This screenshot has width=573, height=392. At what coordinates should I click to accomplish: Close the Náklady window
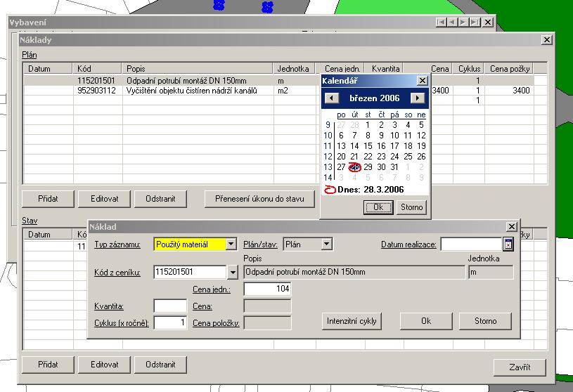547,40
